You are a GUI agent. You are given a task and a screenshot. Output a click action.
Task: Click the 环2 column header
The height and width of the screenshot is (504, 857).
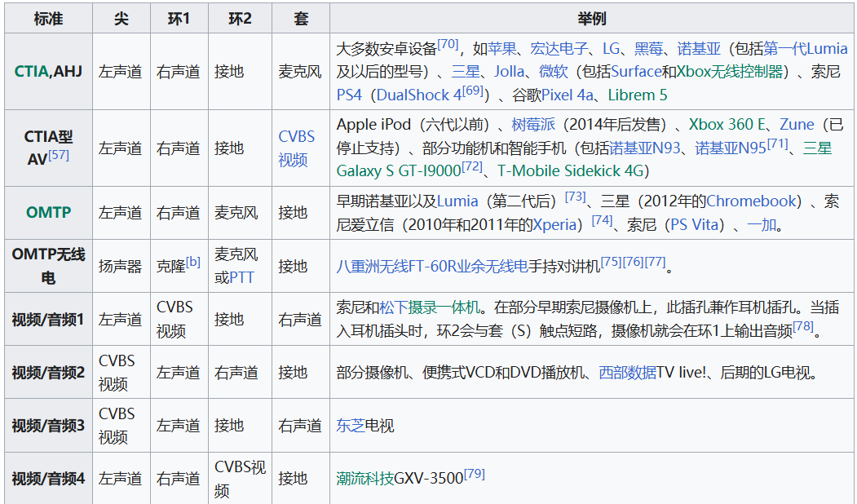240,19
